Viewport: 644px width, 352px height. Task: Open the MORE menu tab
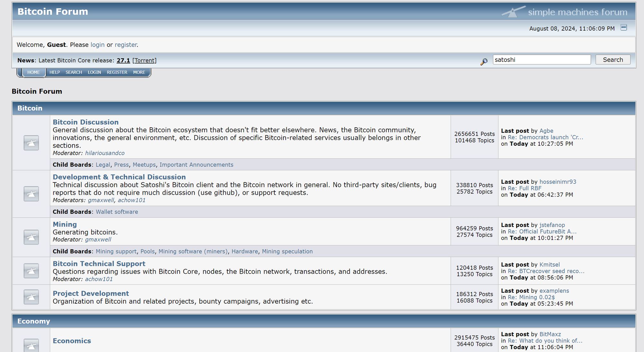click(139, 72)
